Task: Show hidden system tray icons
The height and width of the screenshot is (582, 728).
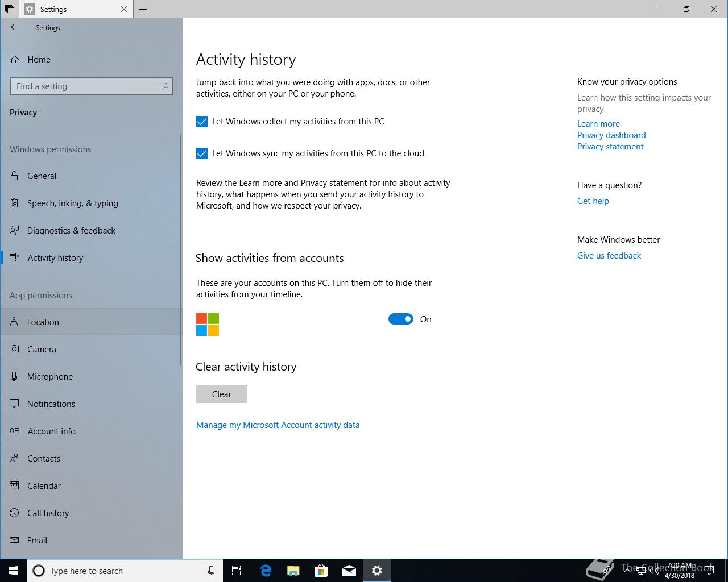Action: pos(627,570)
